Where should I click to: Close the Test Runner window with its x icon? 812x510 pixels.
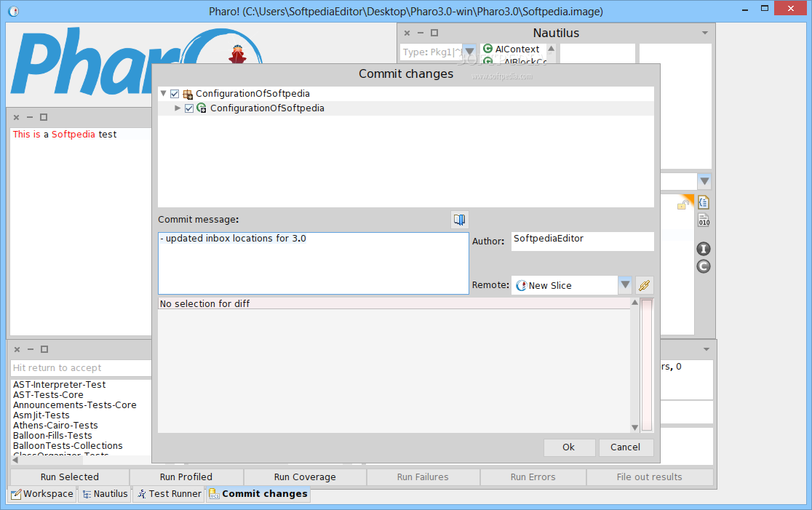pyautogui.click(x=17, y=349)
